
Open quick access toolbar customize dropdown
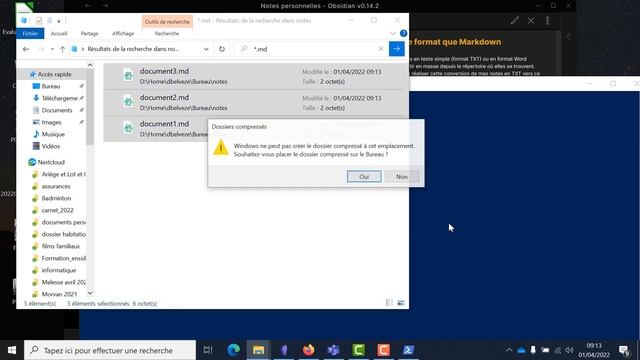click(x=59, y=20)
